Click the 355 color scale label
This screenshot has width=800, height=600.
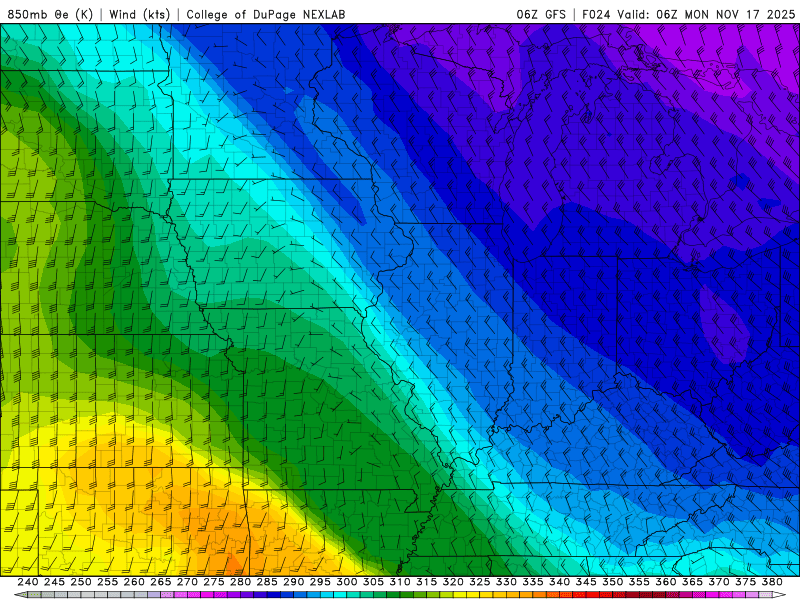click(x=639, y=582)
